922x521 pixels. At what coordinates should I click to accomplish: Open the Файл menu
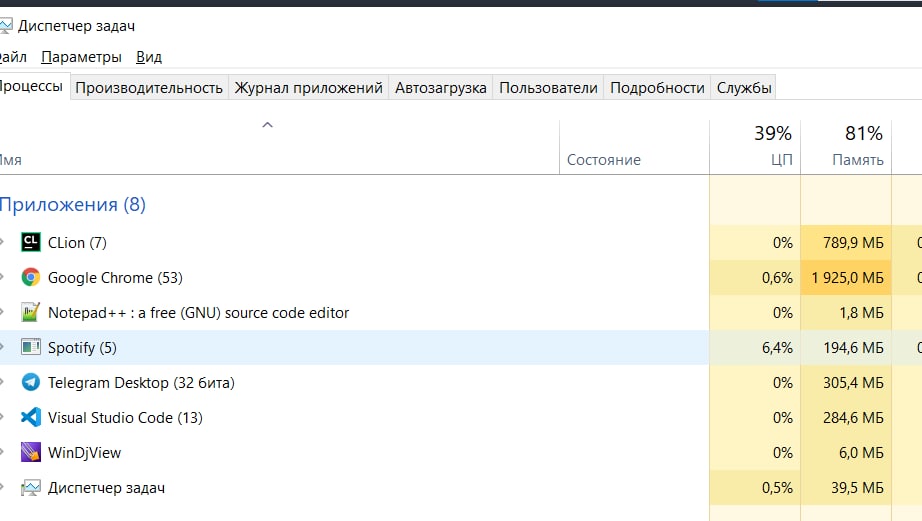pyautogui.click(x=13, y=57)
